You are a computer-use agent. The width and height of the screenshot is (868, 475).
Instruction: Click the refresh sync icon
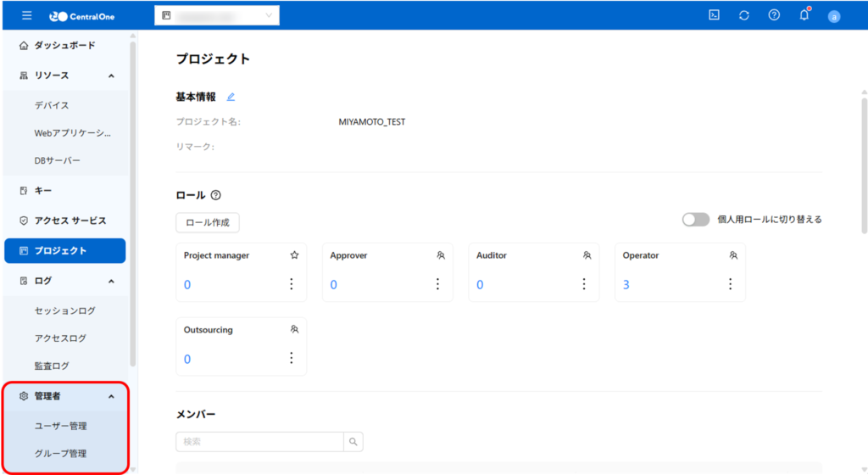pos(743,15)
